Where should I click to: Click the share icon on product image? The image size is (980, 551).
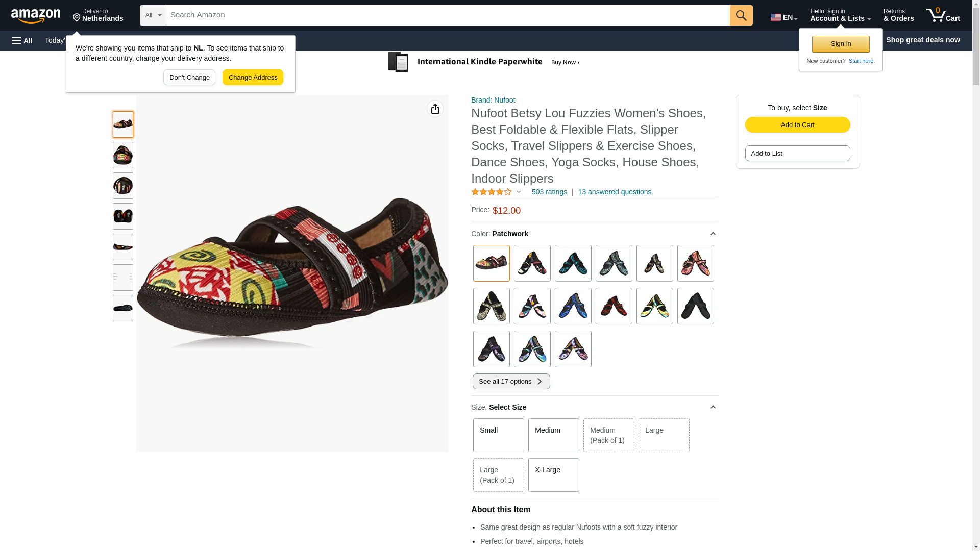click(435, 109)
